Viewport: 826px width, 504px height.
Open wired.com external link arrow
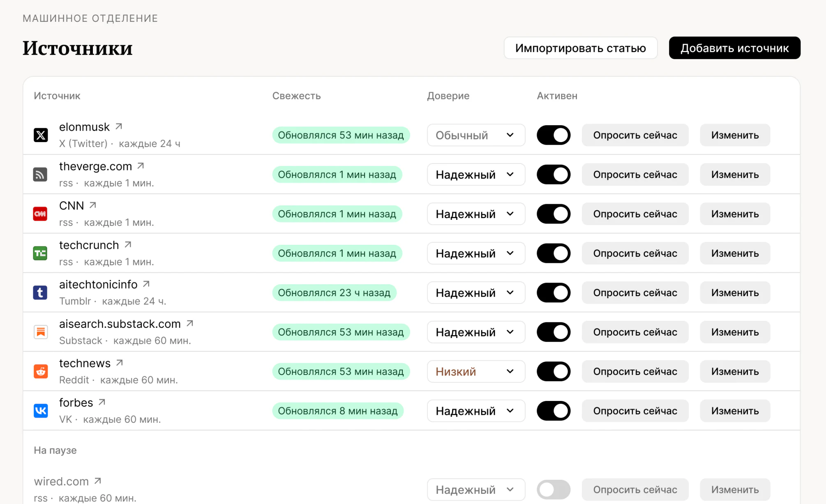coord(97,481)
